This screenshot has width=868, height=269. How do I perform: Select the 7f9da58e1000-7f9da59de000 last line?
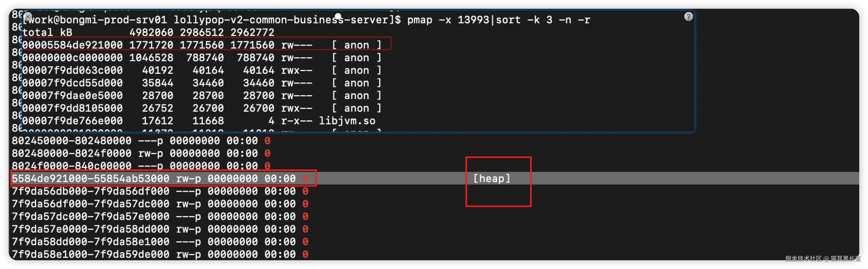click(160, 254)
